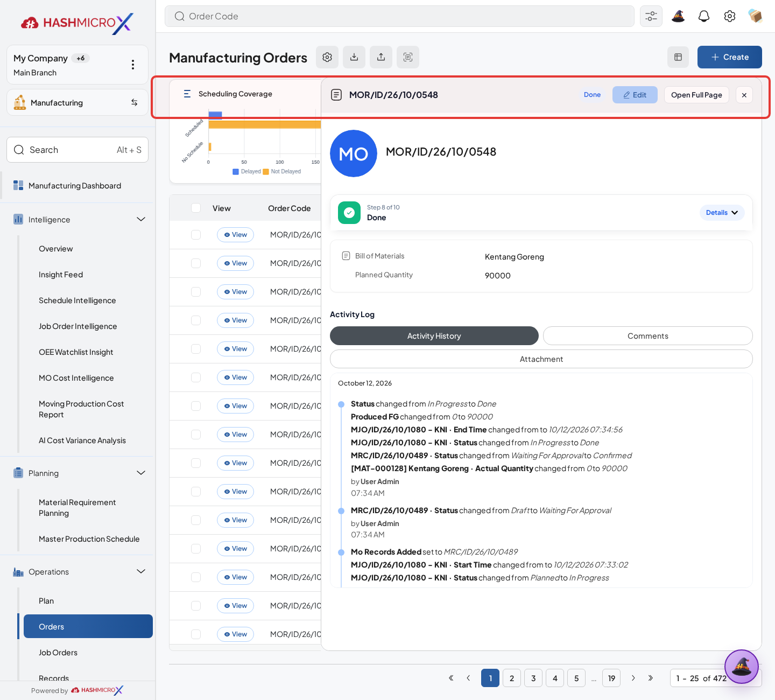Click the Edit button in detail panel
The image size is (775, 700).
(x=635, y=95)
